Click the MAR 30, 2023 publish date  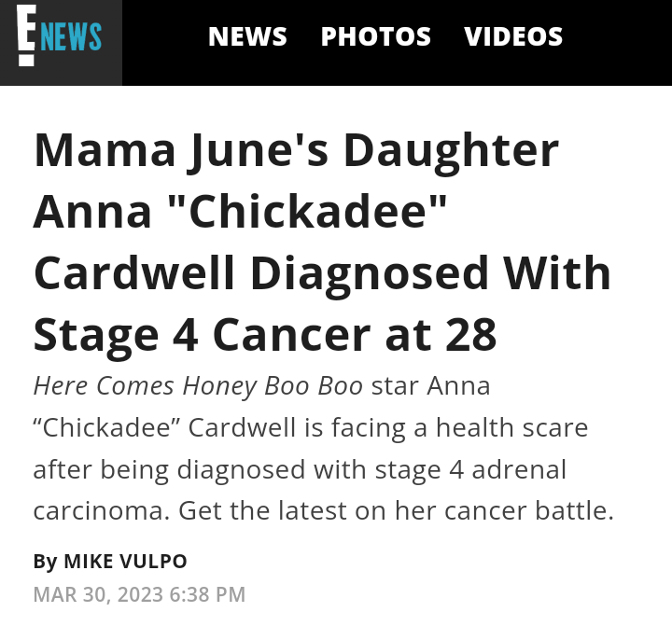point(96,594)
